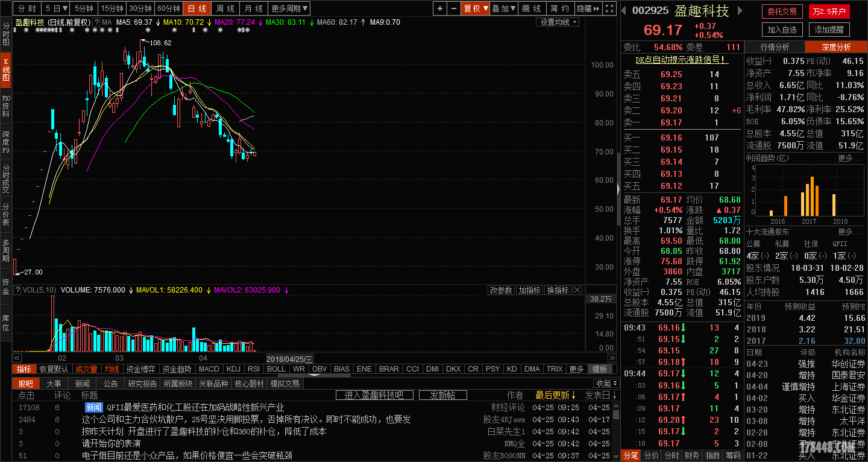This screenshot has width=868, height=462.
Task: Open 更多 indicators tab
Action: 576,369
